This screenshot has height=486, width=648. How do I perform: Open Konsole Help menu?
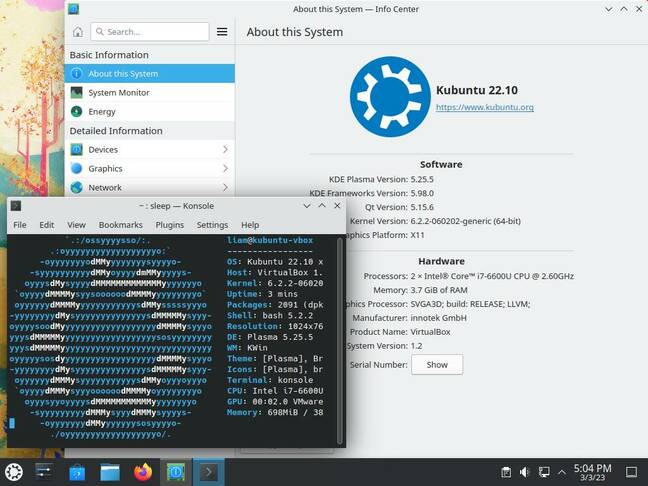tap(250, 225)
